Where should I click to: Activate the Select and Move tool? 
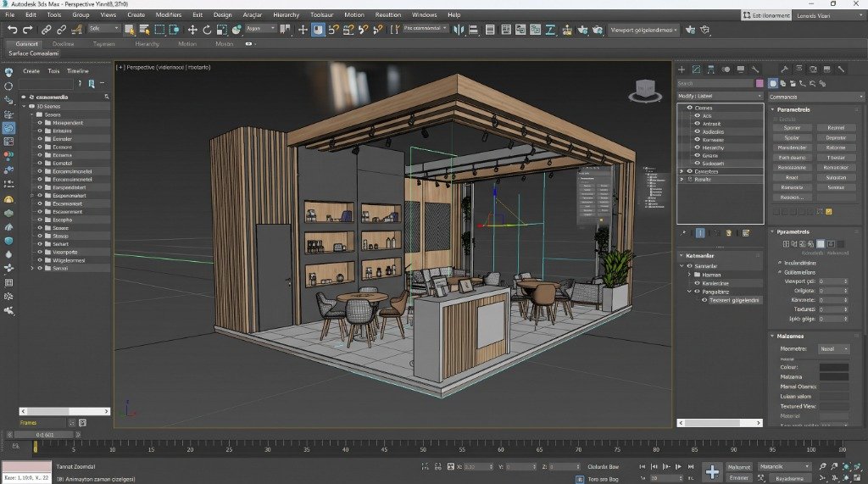pos(192,30)
